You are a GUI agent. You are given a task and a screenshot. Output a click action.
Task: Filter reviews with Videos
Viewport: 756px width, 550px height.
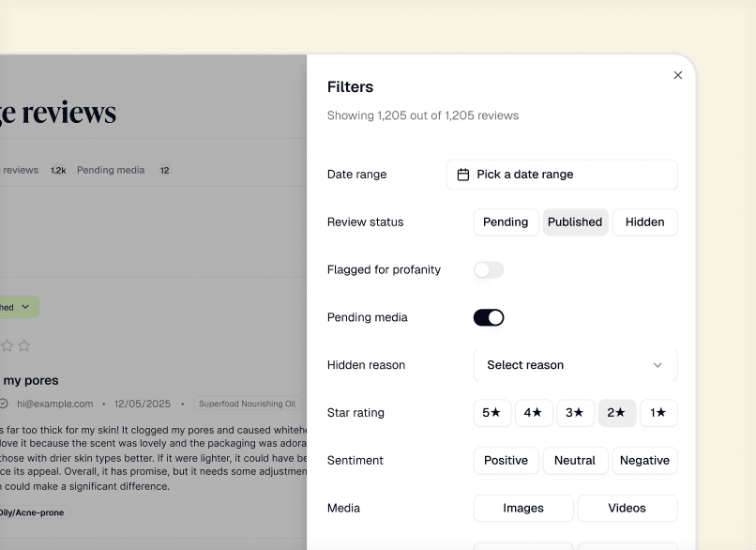(x=627, y=508)
